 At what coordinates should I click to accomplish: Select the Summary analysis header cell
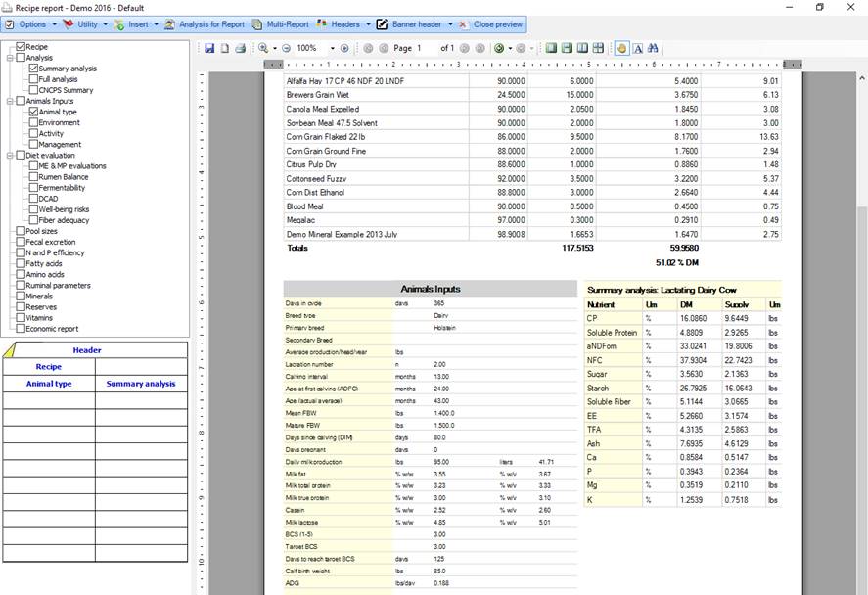pos(141,384)
